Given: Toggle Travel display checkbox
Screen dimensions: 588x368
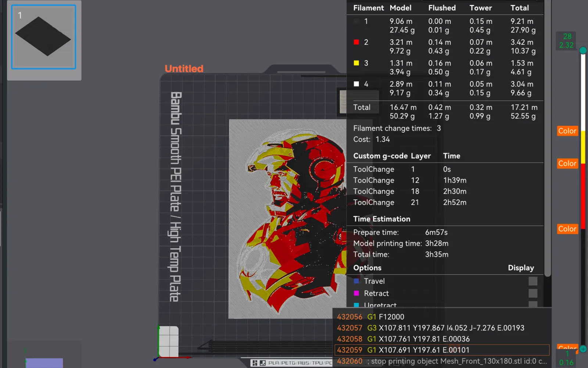Looking at the screenshot, I should (x=533, y=281).
